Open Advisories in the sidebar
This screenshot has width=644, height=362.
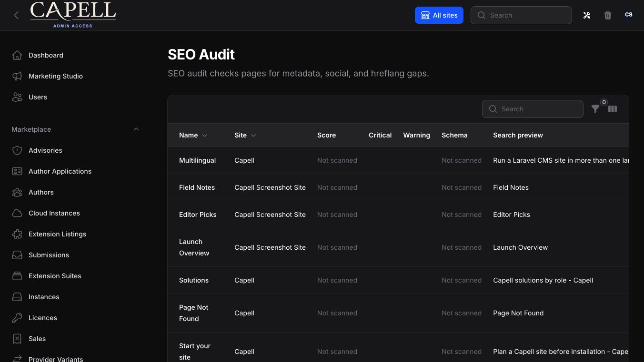pos(45,150)
